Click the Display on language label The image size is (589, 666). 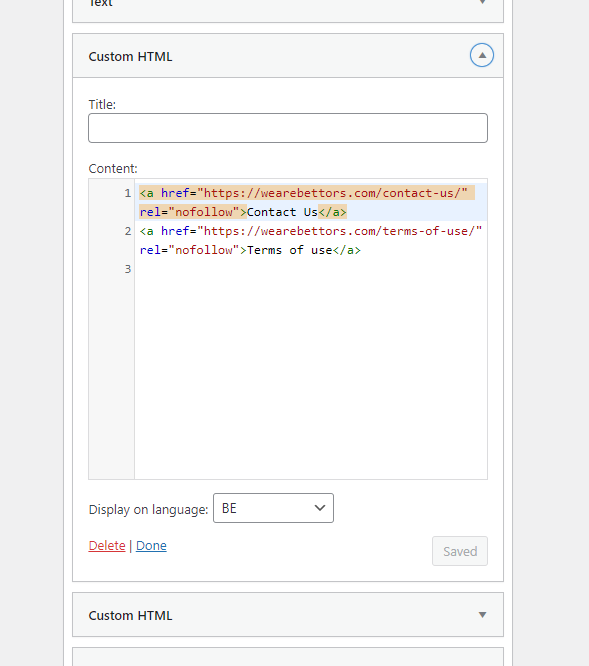click(148, 509)
